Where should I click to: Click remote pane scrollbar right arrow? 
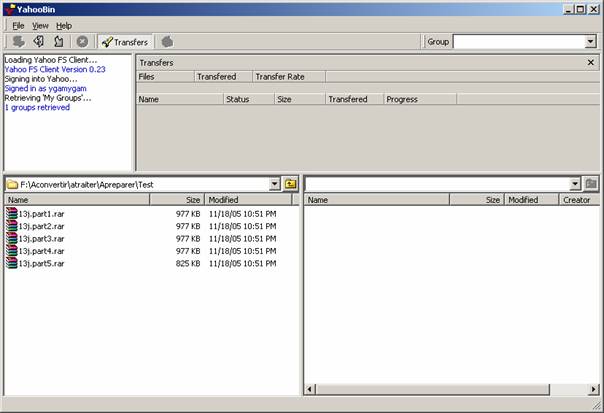click(593, 389)
